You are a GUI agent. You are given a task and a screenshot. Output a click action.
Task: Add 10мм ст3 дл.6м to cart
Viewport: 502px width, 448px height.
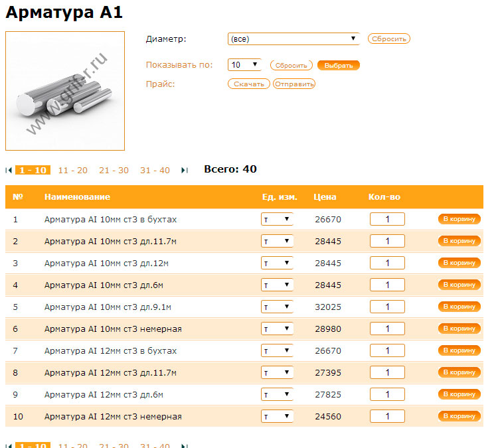459,285
